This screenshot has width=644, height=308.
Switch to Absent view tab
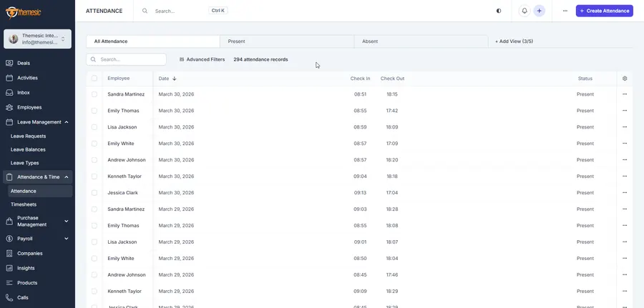421,41
